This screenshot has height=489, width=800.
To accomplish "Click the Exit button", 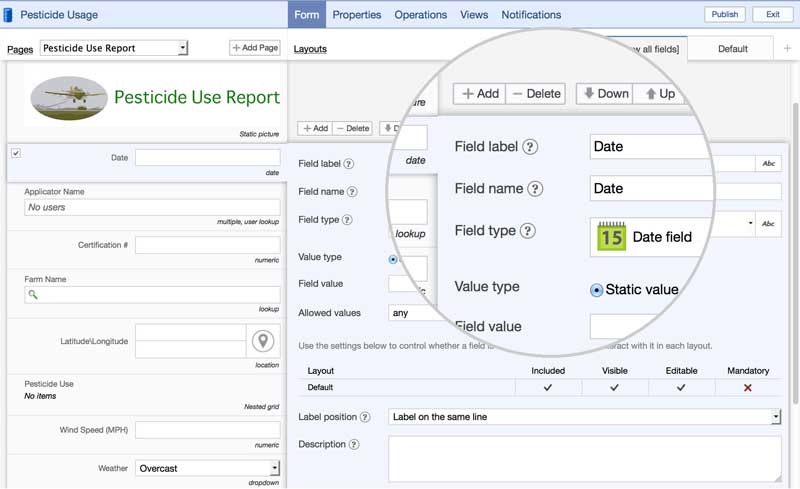I will pos(772,14).
